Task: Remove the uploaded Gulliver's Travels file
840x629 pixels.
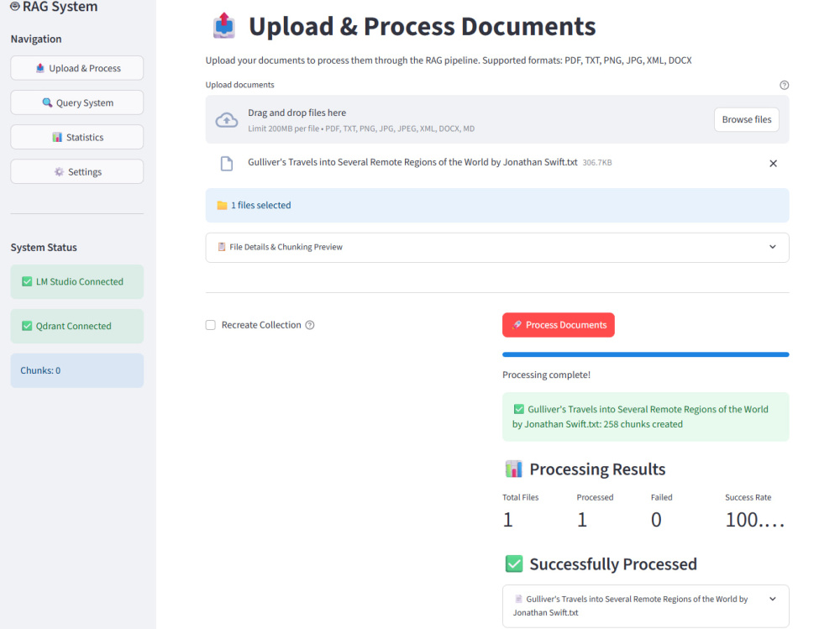Action: (773, 164)
